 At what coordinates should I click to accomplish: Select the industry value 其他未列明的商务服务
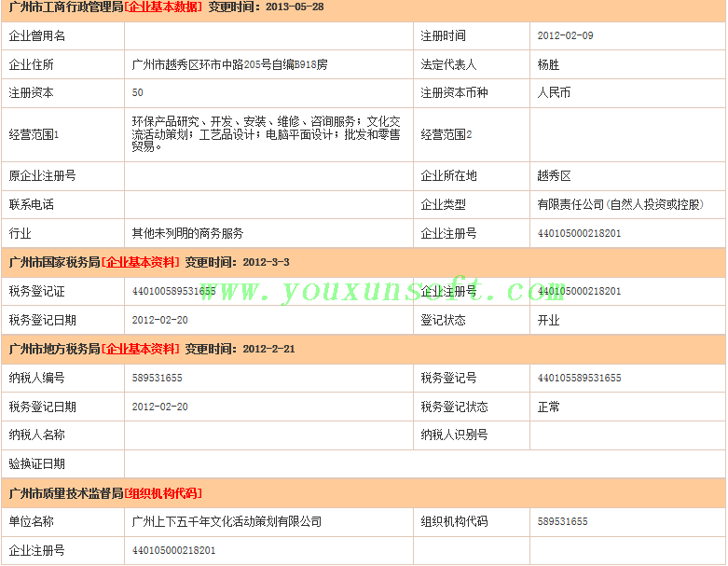[187, 233]
